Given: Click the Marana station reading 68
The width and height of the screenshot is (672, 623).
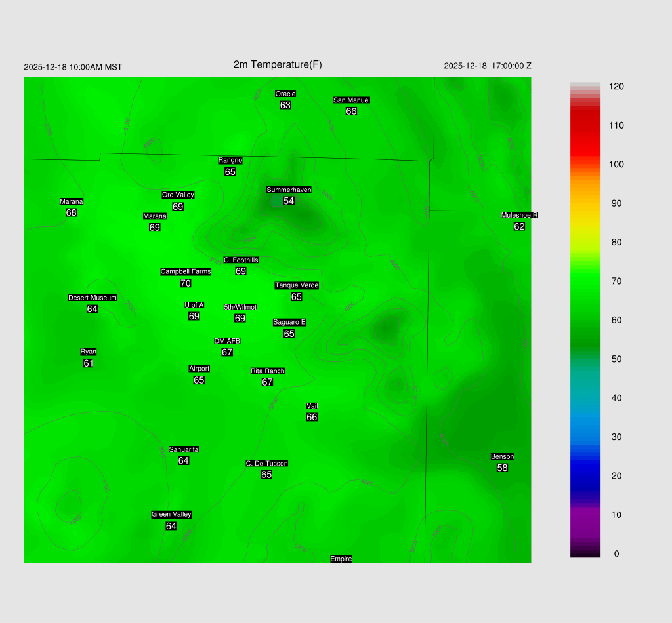Looking at the screenshot, I should pos(72,212).
